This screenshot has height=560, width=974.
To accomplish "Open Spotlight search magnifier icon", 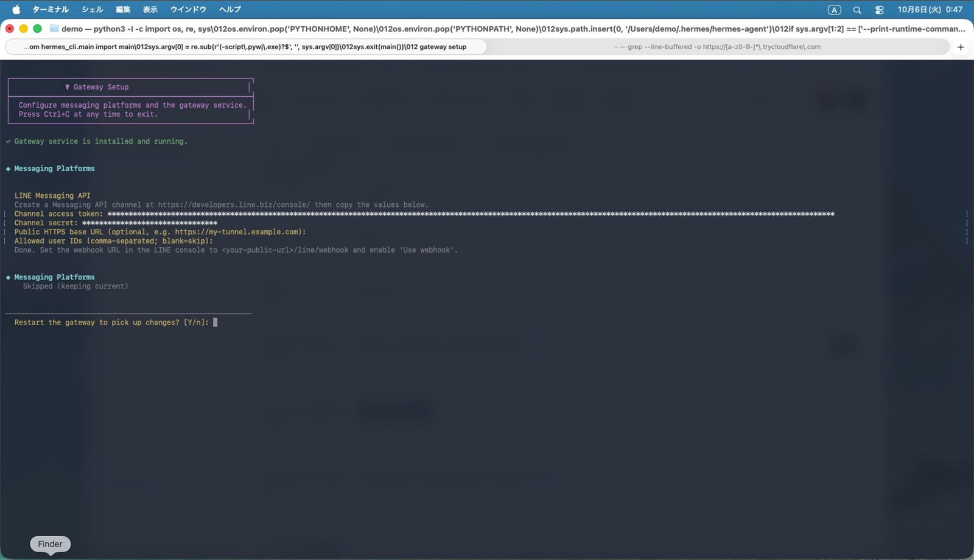I will click(857, 10).
